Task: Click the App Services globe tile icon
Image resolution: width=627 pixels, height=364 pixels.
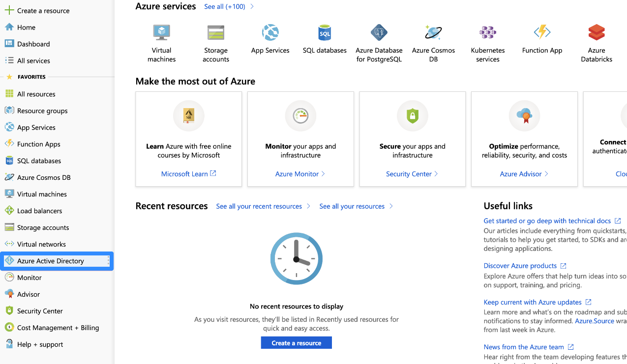Action: pyautogui.click(x=270, y=32)
